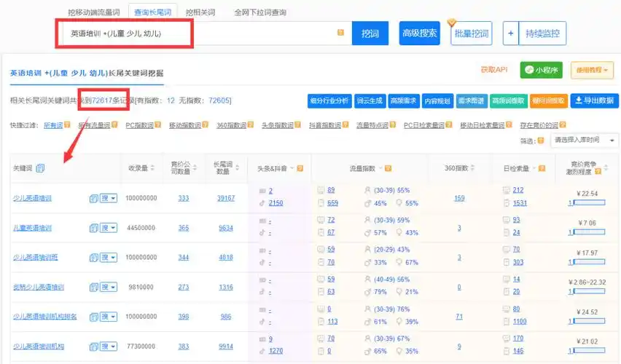
Task: Help icon next to PC指数词 filter
Action: tap(157, 124)
